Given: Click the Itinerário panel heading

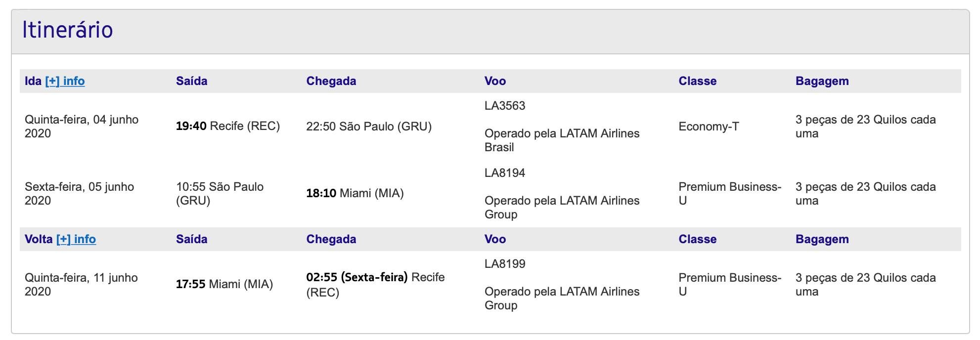Looking at the screenshot, I should click(68, 30).
